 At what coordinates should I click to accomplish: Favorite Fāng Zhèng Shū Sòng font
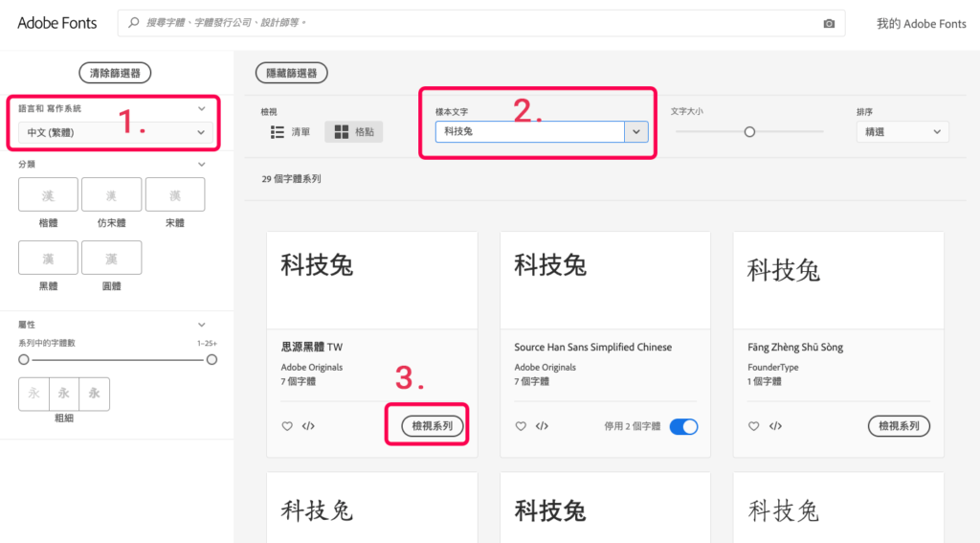tap(754, 426)
